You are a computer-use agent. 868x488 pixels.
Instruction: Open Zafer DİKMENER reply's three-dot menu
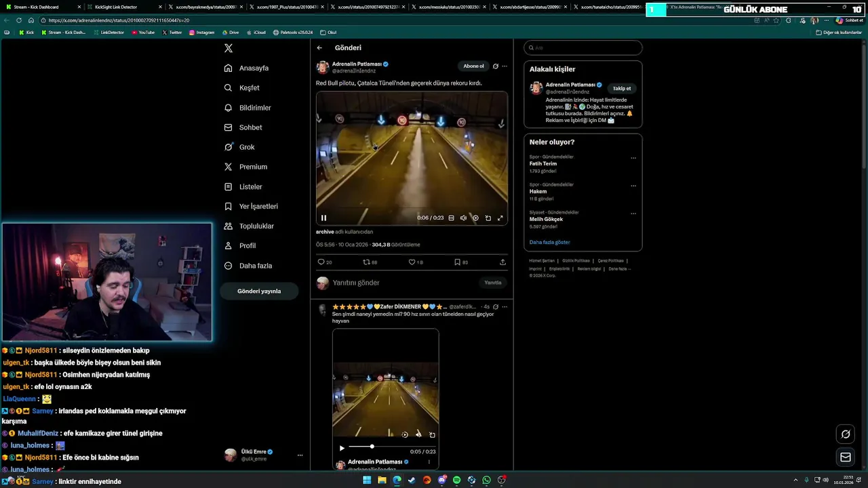click(x=505, y=307)
